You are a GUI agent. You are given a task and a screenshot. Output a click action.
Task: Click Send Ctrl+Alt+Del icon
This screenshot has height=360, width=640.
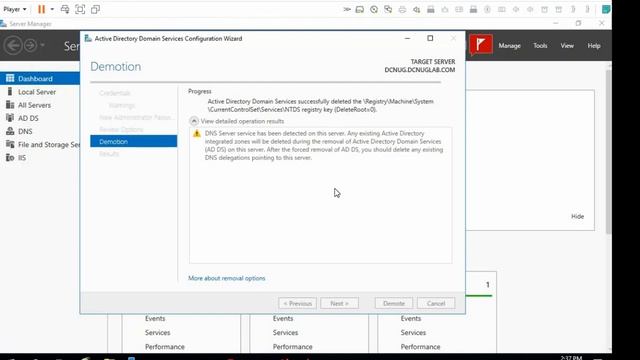(x=65, y=9)
